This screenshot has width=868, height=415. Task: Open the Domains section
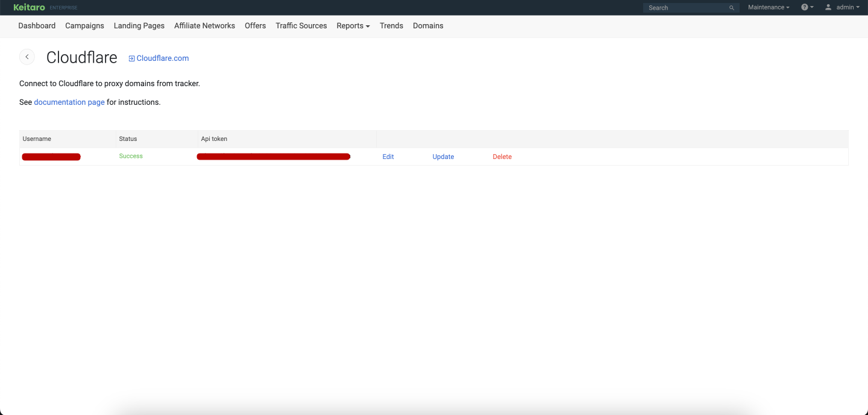pos(428,26)
